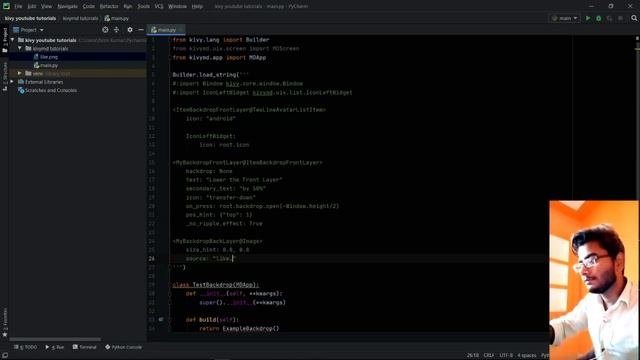
Task: Toggle the Project side tool button
Action: pyautogui.click(x=5, y=40)
